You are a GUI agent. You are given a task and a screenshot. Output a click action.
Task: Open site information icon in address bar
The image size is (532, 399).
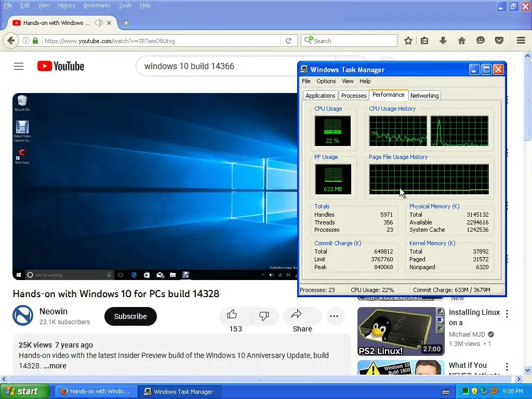26,41
